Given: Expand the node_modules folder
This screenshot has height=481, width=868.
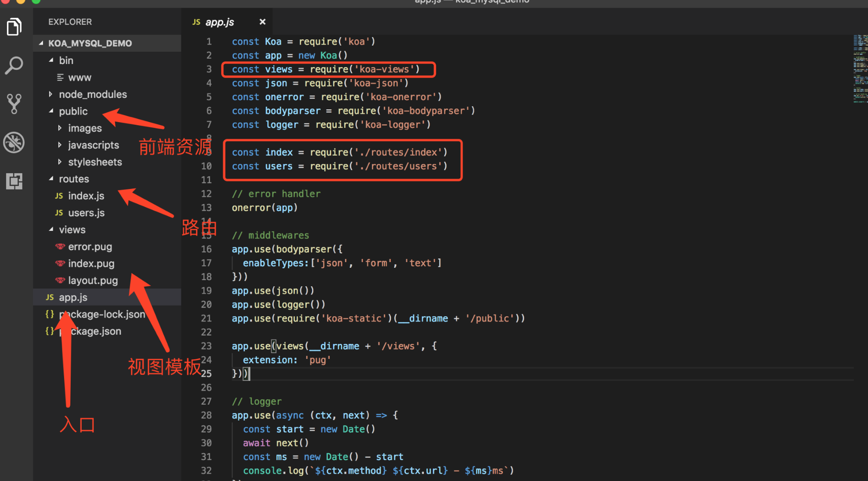Looking at the screenshot, I should click(51, 94).
